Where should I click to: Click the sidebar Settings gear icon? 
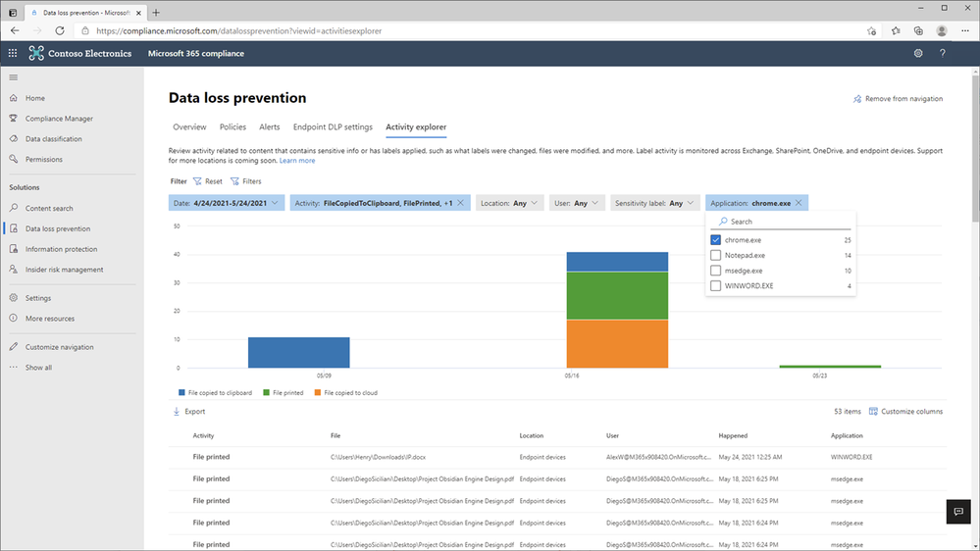pos(14,298)
